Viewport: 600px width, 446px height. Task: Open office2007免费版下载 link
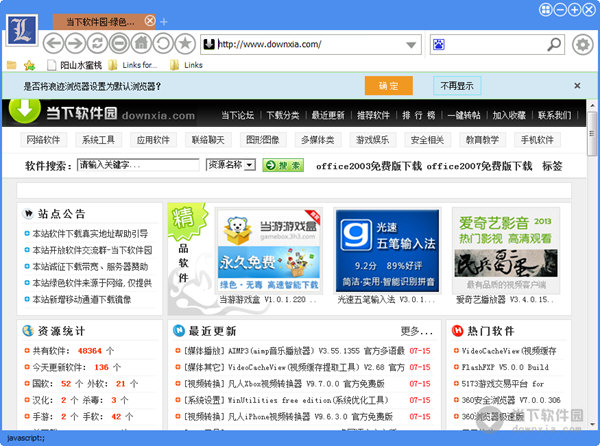tap(479, 166)
